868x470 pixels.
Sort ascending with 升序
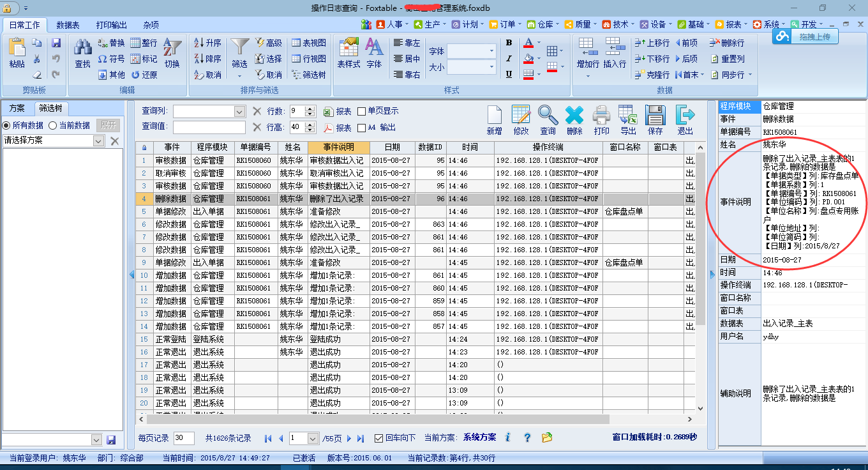pyautogui.click(x=208, y=43)
